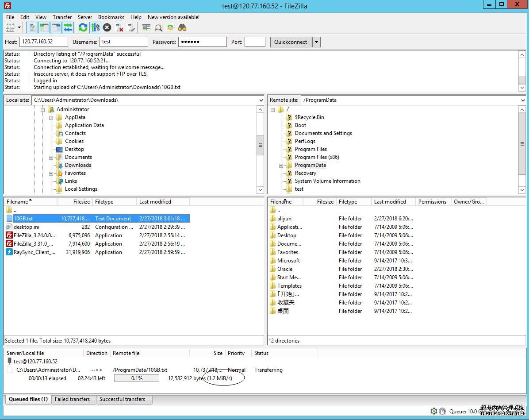Open Templates remote folder icon
Screen dimensions: 529x420
pyautogui.click(x=272, y=286)
